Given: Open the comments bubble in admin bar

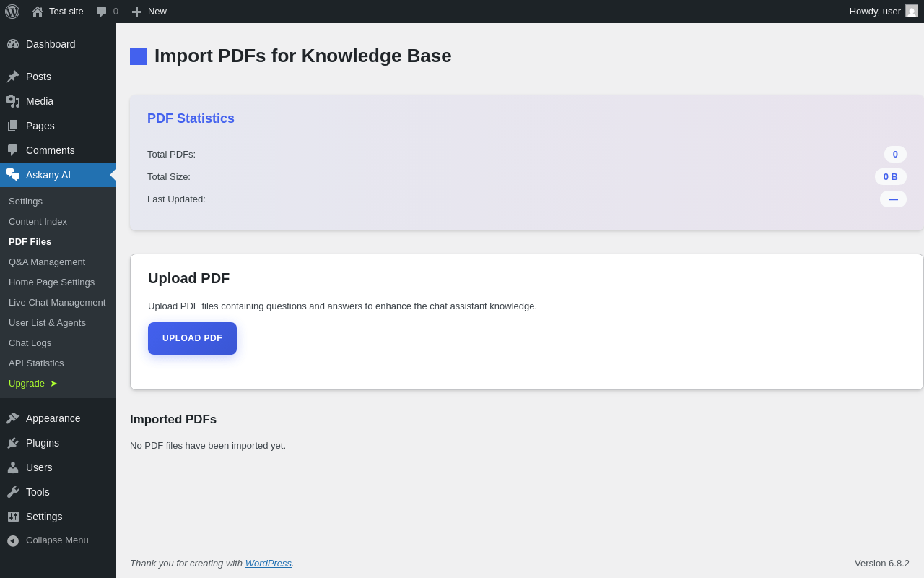Looking at the screenshot, I should [102, 12].
